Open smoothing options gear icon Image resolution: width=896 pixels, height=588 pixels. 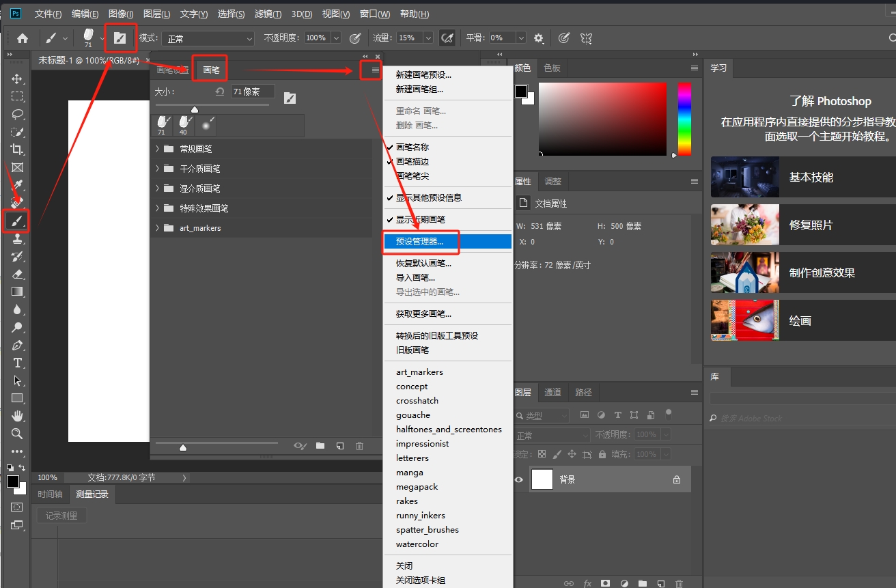coord(539,38)
